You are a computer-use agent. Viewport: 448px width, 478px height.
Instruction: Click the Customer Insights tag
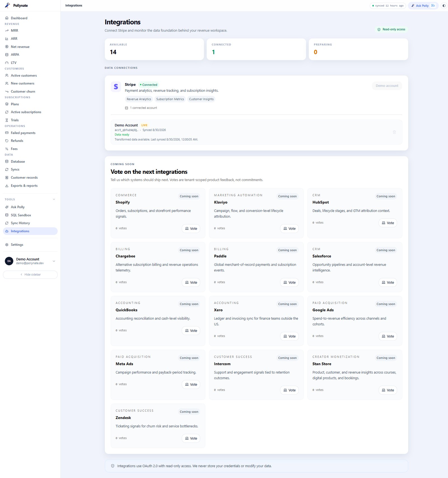click(x=201, y=99)
